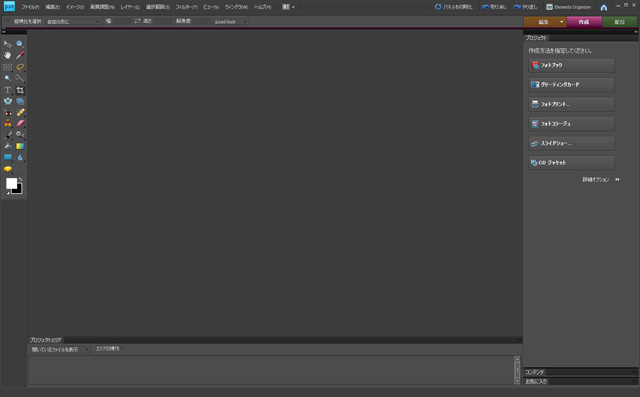Select the Smart Brush tool
Image resolution: width=640 pixels, height=397 pixels.
(x=20, y=135)
